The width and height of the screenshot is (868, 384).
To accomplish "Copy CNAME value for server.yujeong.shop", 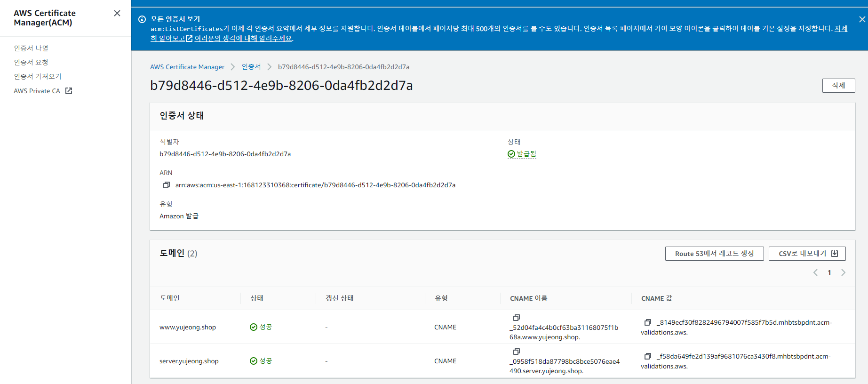I will point(647,356).
